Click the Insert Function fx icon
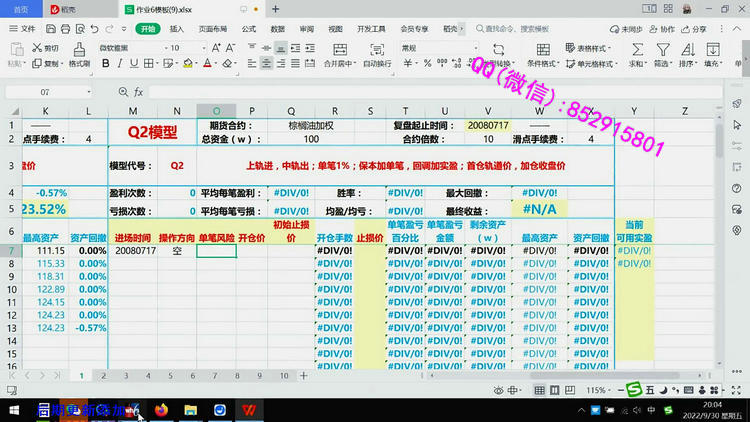This screenshot has width=750, height=422. 138,92
